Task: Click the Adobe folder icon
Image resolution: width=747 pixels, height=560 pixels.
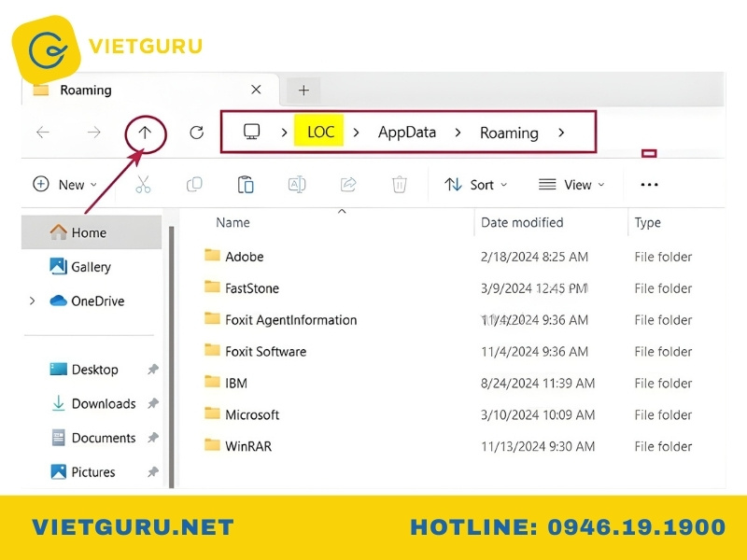Action: click(212, 255)
